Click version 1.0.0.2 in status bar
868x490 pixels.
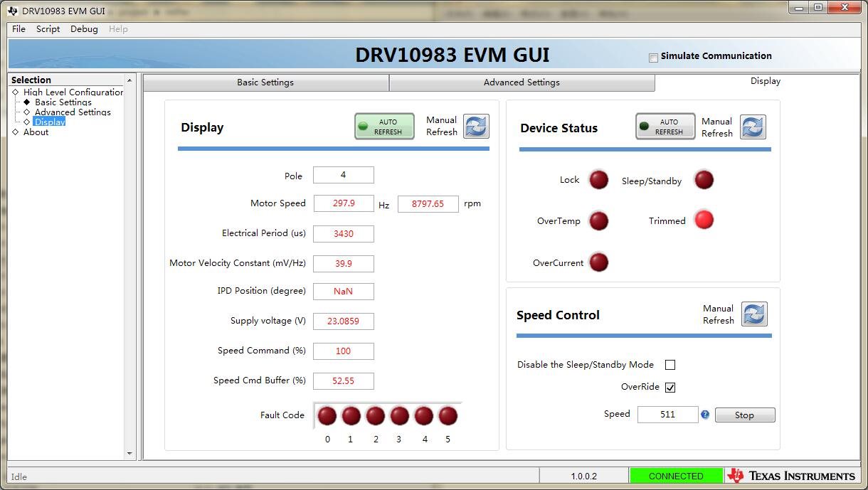tap(583, 476)
